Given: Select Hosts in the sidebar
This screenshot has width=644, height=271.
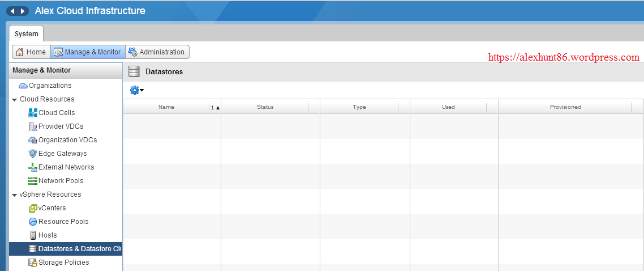Looking at the screenshot, I should tap(47, 235).
